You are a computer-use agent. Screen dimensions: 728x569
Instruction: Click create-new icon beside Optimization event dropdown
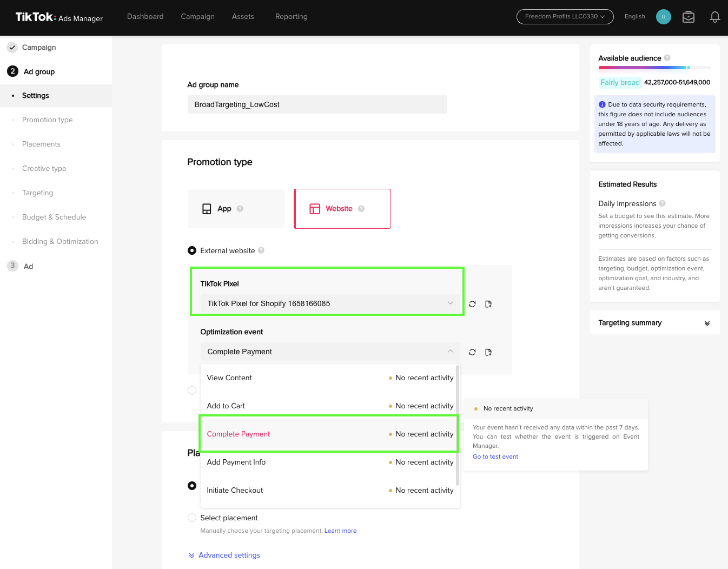click(x=488, y=352)
